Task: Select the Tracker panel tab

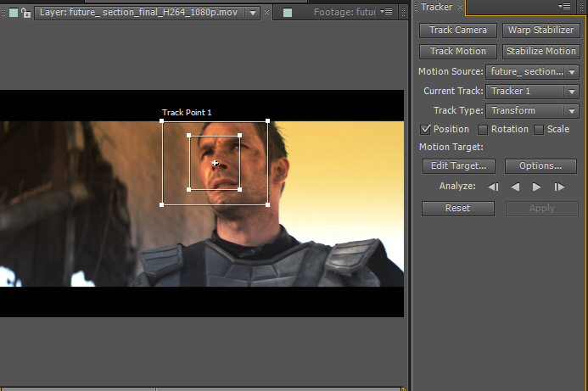Action: (x=436, y=8)
